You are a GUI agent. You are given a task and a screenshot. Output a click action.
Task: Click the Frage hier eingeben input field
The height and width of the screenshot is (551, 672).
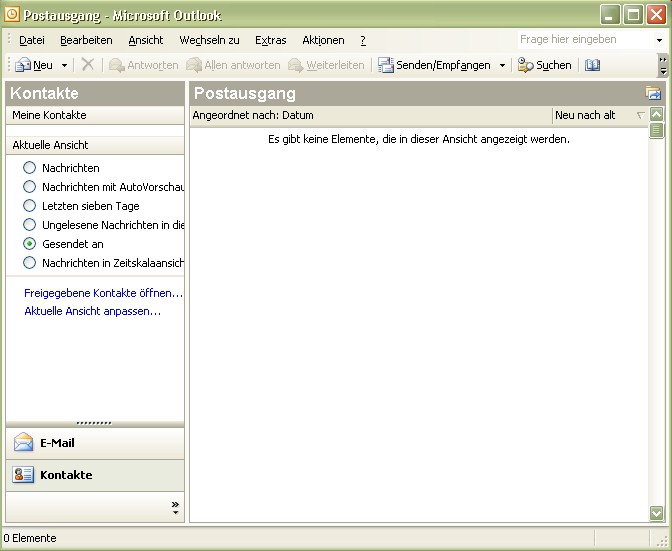[585, 40]
